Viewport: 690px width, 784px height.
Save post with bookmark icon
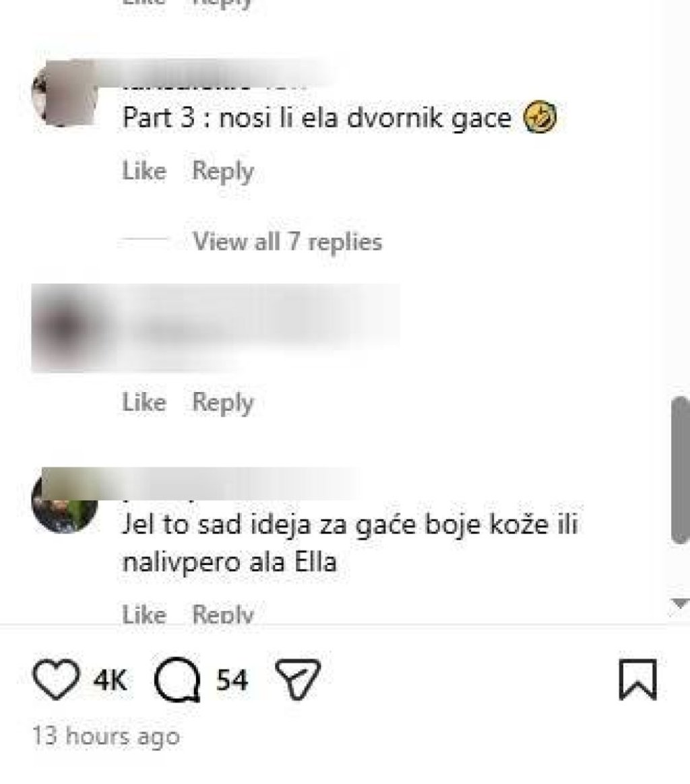pos(637,679)
